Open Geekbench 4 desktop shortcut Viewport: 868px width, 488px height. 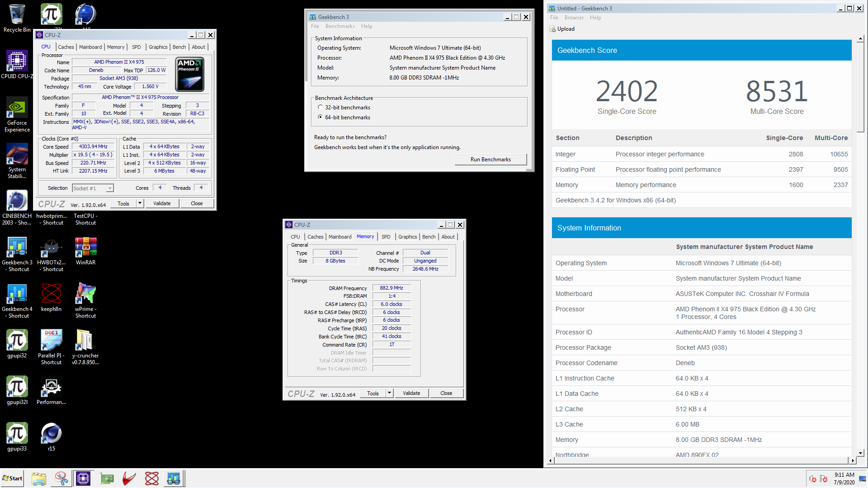pos(17,301)
